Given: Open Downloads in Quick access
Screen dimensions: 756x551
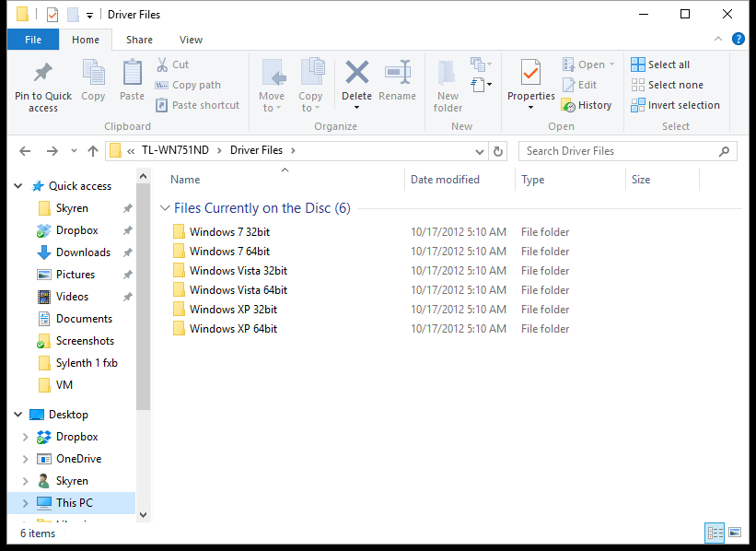Looking at the screenshot, I should tap(83, 252).
